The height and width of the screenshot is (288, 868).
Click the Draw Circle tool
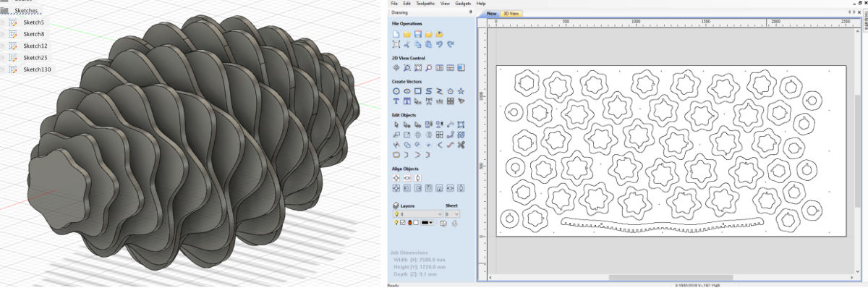pos(396,91)
